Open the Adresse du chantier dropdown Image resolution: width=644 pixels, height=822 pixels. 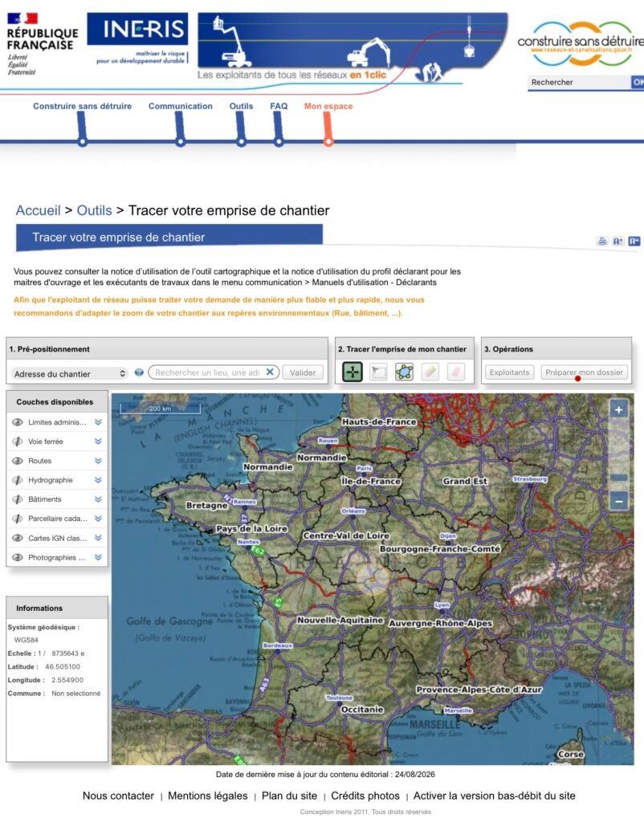(x=70, y=373)
